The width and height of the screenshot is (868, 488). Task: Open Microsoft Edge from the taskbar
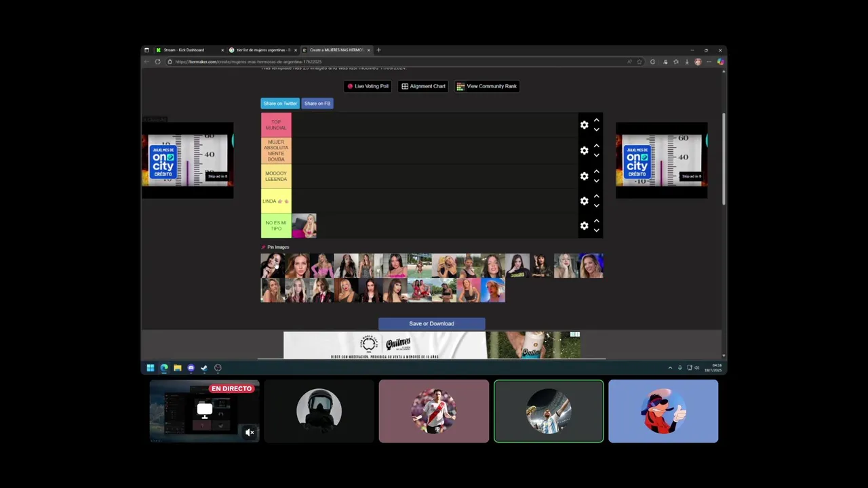[x=164, y=368]
